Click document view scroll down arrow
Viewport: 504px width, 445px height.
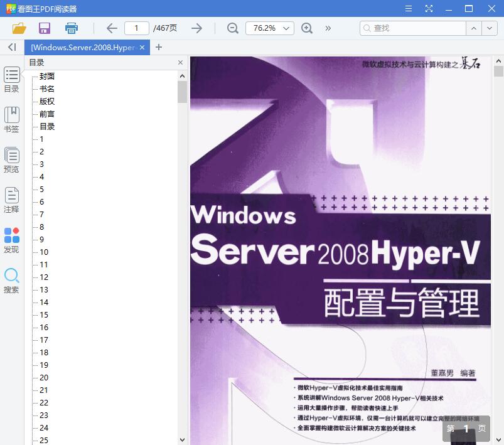[x=498, y=439]
